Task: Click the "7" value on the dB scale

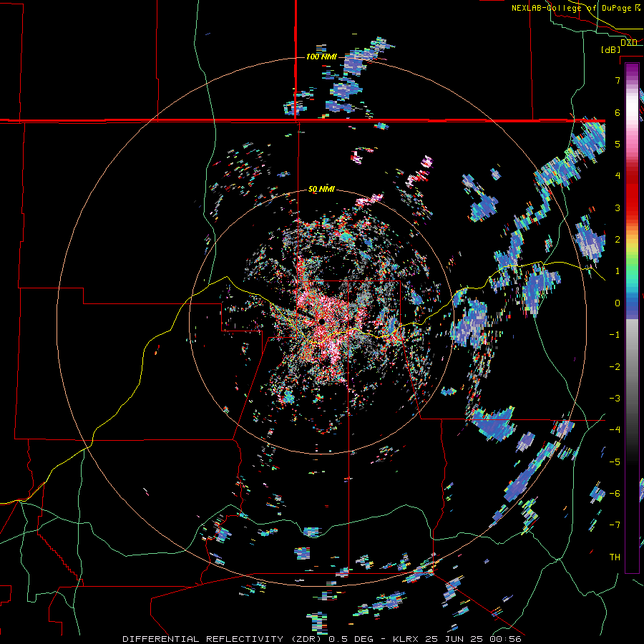Action: tap(618, 80)
